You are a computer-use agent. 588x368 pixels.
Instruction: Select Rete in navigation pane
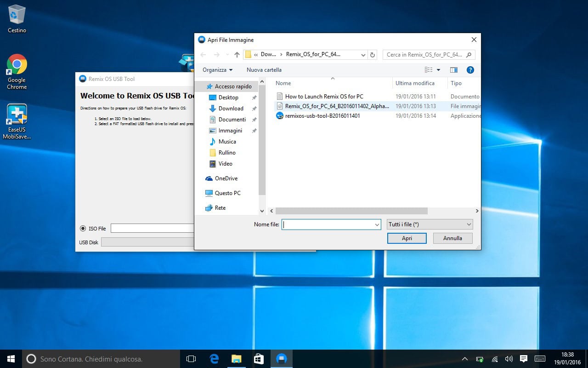(216, 208)
